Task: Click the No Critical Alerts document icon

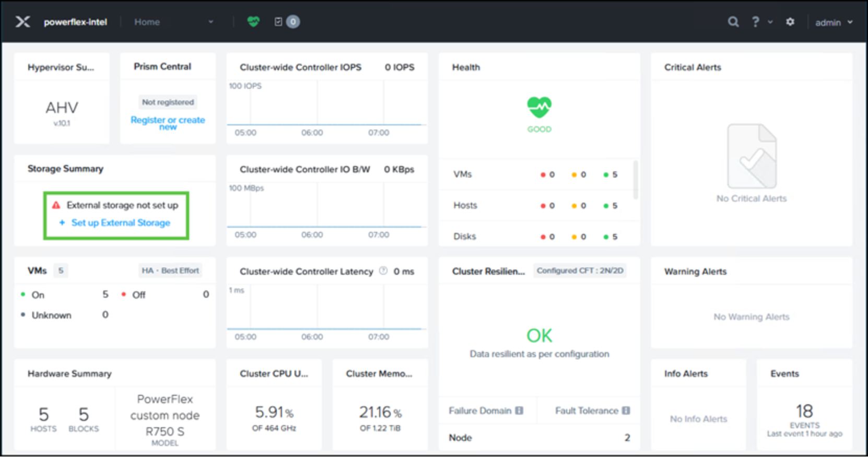Action: [752, 156]
